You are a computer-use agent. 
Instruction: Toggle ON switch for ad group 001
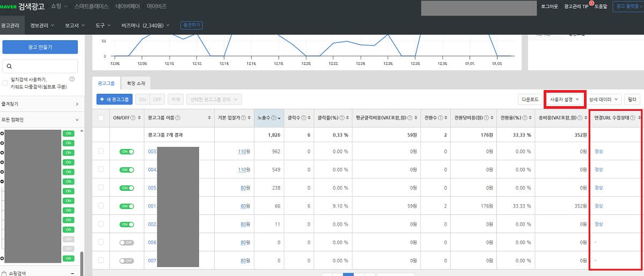pos(127,206)
